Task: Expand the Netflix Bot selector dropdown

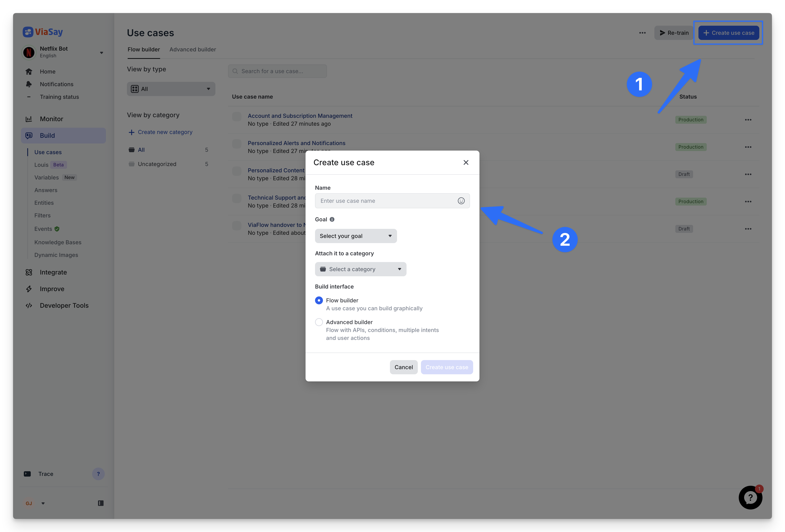Action: click(x=101, y=53)
